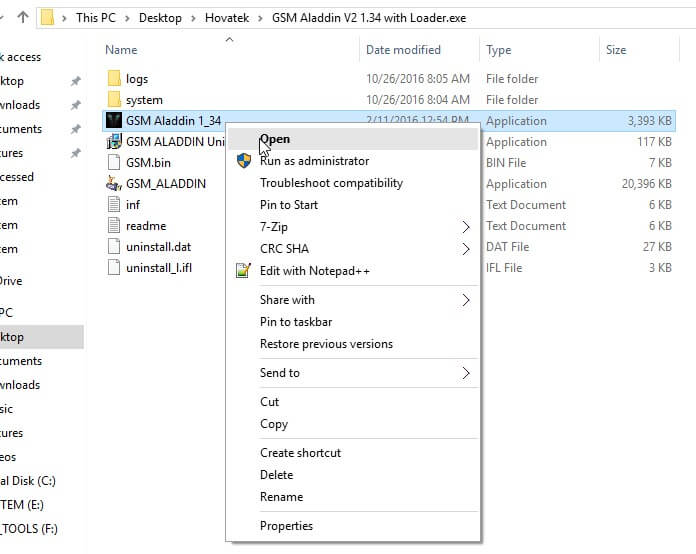This screenshot has height=554, width=696.
Task: Open breadcrumb chevron after Hovatek
Action: tap(261, 18)
